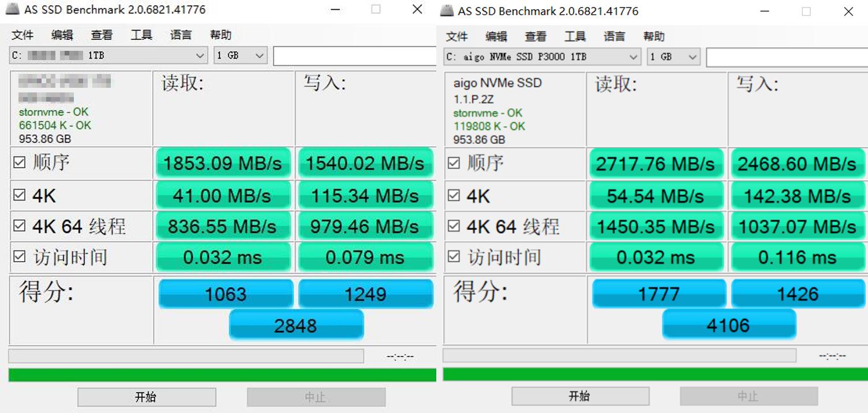Screen dimensions: 868x413
Task: Click the empty status field beside the left 1 GB dropdown
Action: click(355, 55)
